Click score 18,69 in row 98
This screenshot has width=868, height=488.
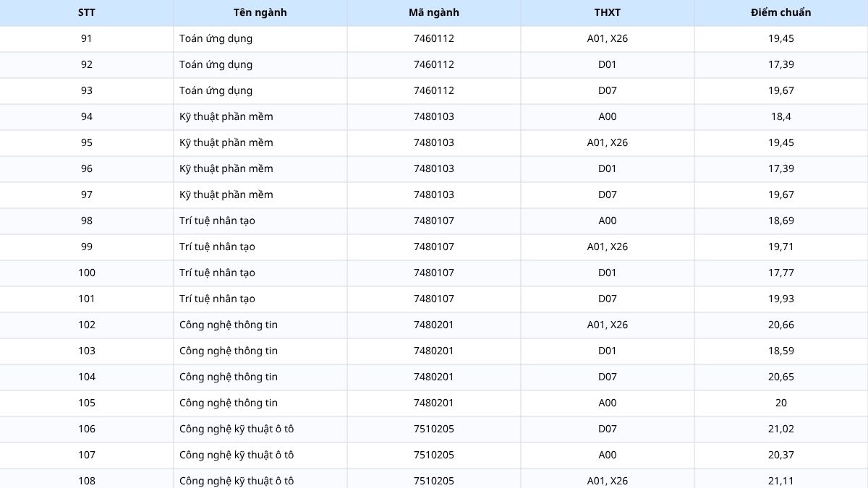(x=781, y=221)
